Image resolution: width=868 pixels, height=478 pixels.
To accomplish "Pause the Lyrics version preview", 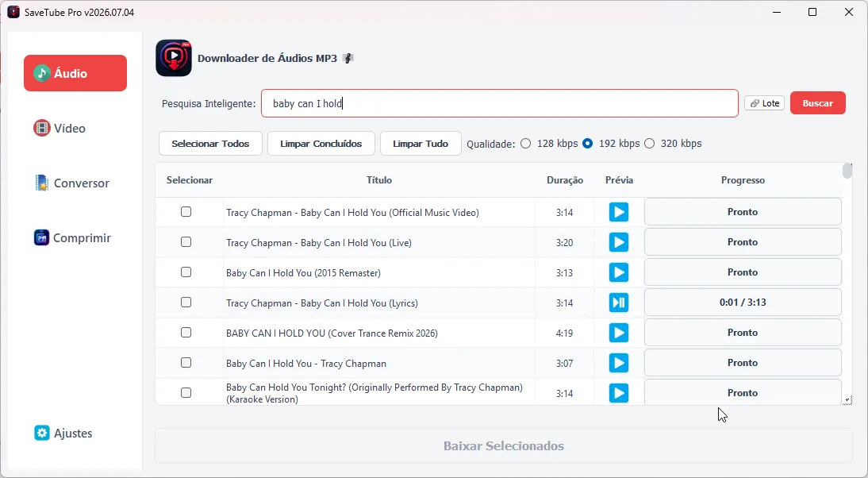I will 619,303.
